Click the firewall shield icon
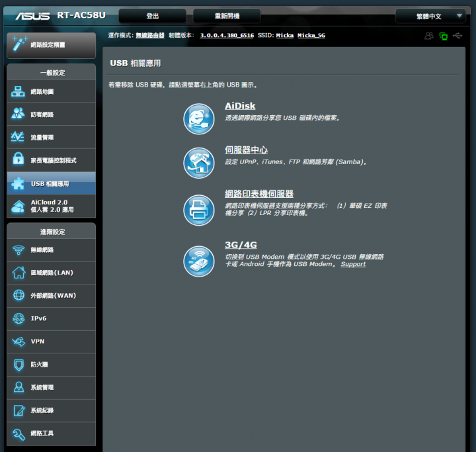This screenshot has width=476, height=452. pyautogui.click(x=19, y=365)
